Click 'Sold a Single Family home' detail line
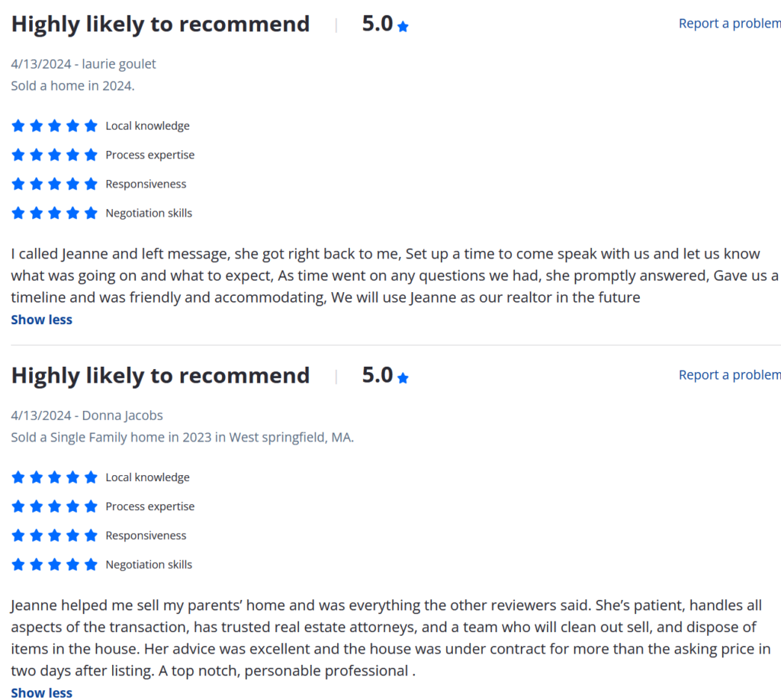 coord(182,437)
